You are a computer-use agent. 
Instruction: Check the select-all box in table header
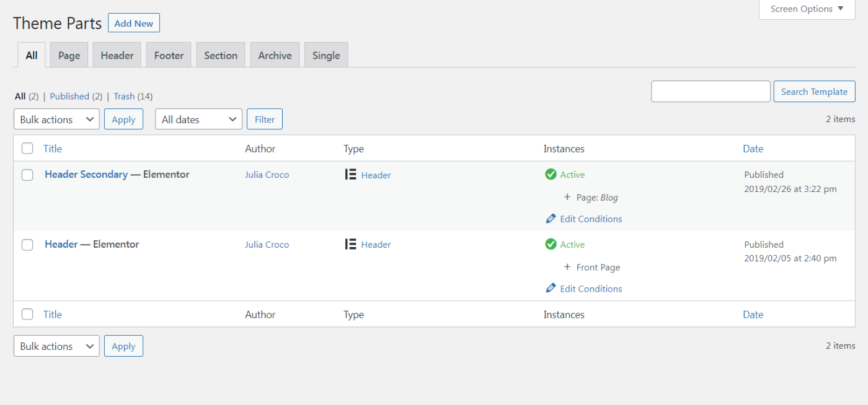(x=27, y=149)
